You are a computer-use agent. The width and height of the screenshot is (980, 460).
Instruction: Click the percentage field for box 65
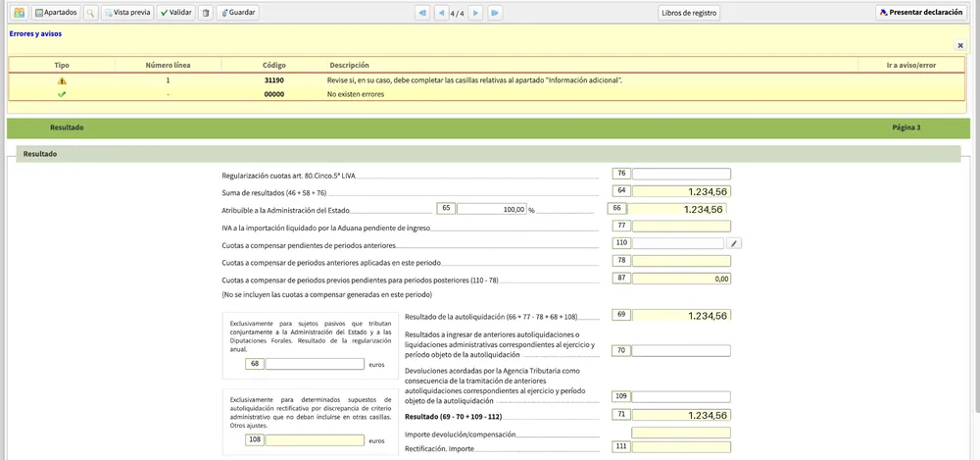pyautogui.click(x=492, y=210)
